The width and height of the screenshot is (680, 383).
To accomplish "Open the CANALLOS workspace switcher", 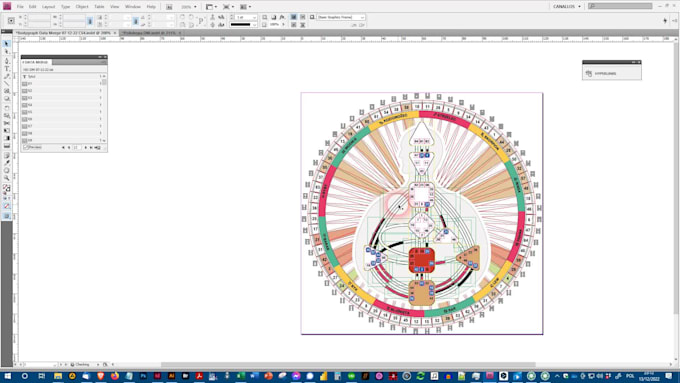I will coord(566,7).
